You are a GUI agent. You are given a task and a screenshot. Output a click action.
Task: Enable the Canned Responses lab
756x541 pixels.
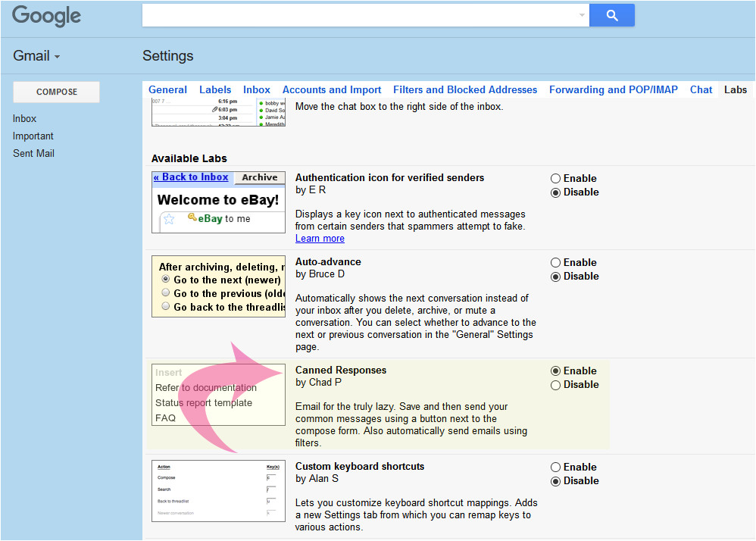coord(555,371)
